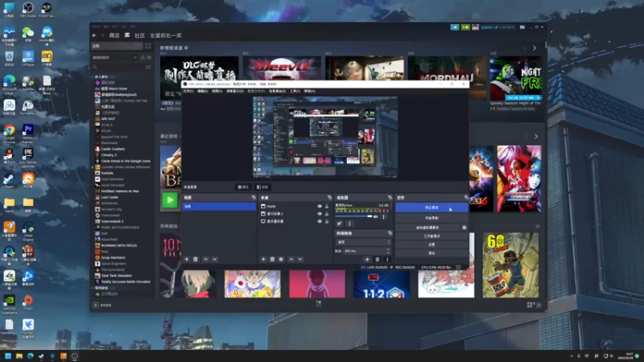Toggle visibility of blade source
Viewport: 644px width, 362px height.
click(320, 207)
